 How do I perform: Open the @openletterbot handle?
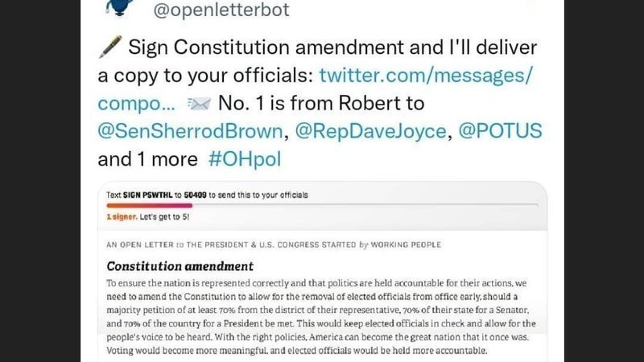coord(228,10)
